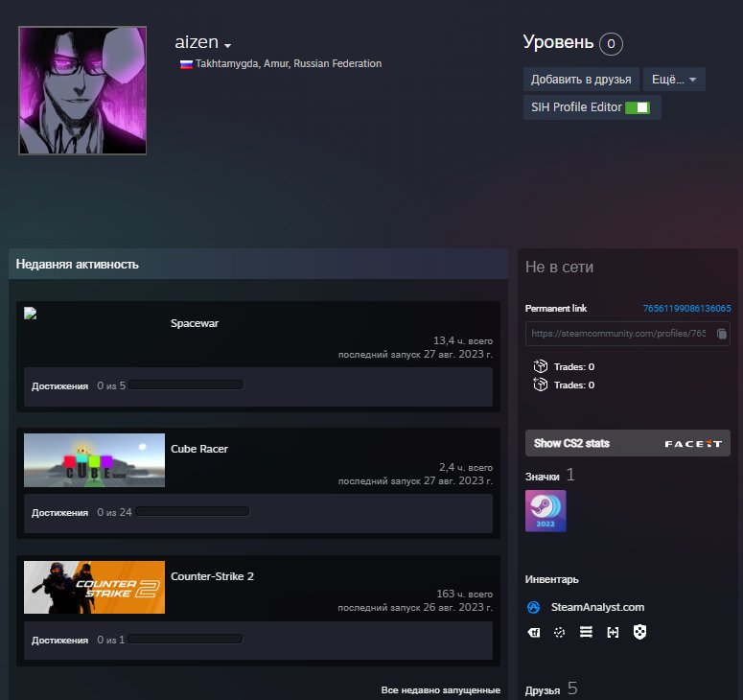The width and height of the screenshot is (743, 700).
Task: Open 'Все недавно запущенные' link
Action: [x=440, y=689]
